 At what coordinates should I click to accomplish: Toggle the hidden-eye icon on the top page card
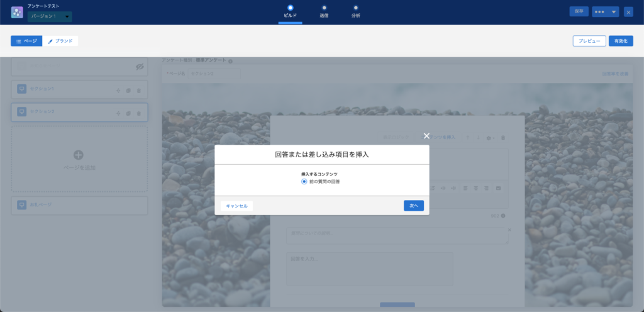tap(140, 67)
